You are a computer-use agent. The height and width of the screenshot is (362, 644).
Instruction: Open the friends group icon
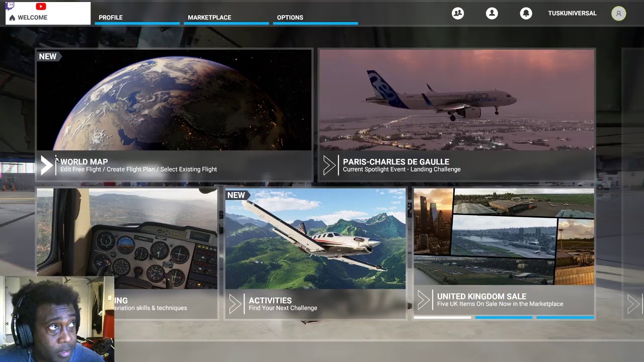point(458,14)
